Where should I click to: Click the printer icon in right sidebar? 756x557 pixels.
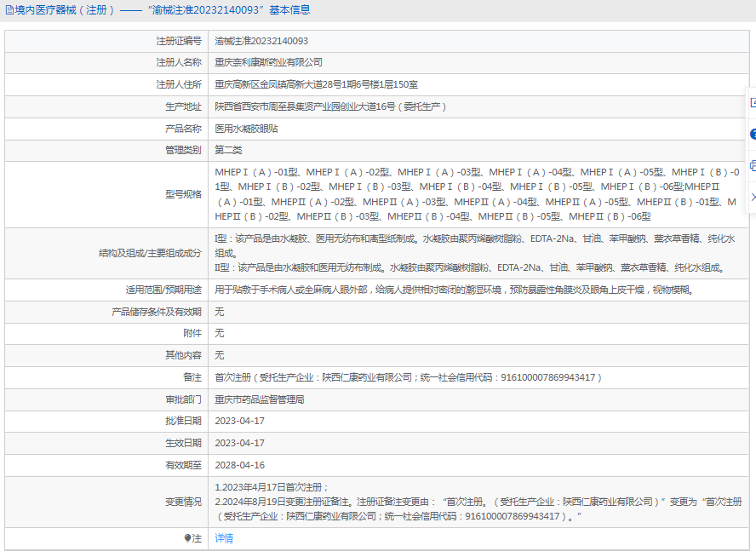753,165
